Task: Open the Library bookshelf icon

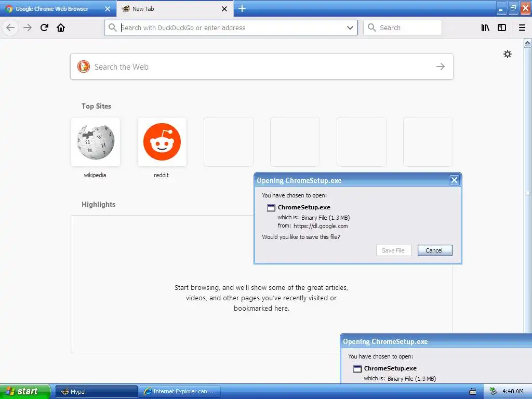Action: (x=485, y=28)
